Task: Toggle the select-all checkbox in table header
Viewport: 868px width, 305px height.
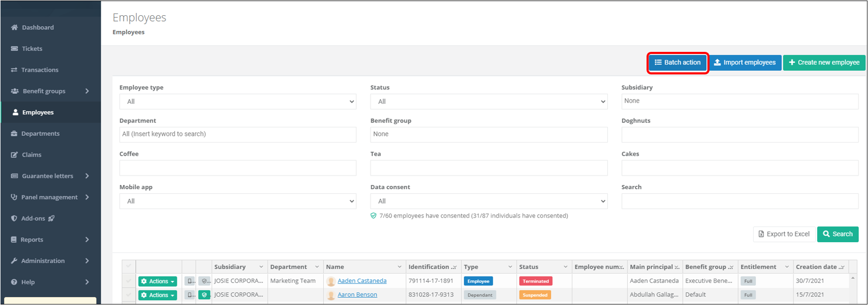Action: [x=129, y=266]
